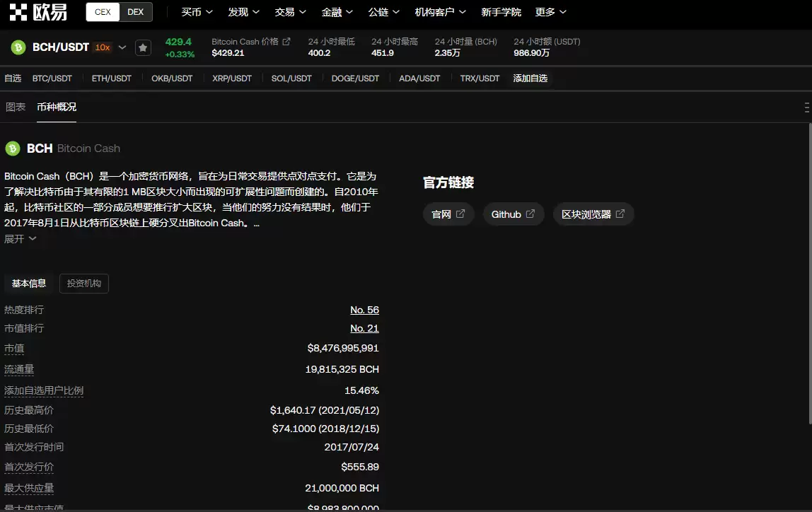Click the 首次发行价 label
The image size is (812, 512).
pos(29,467)
